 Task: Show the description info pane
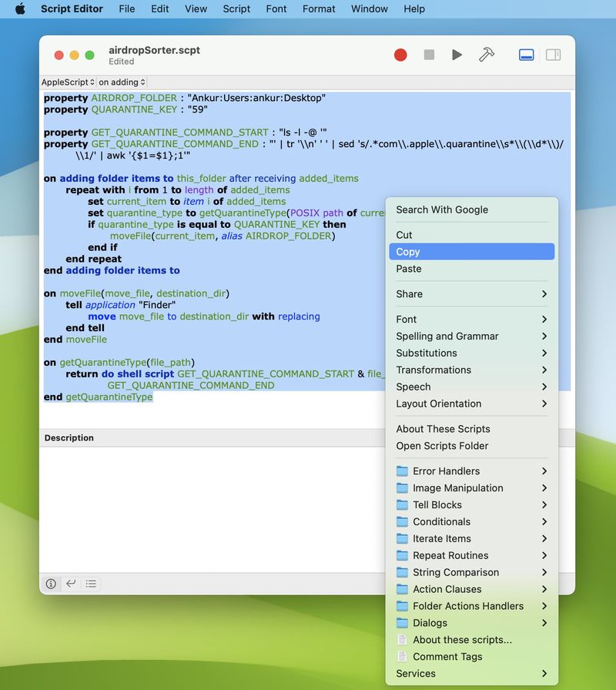[x=51, y=584]
